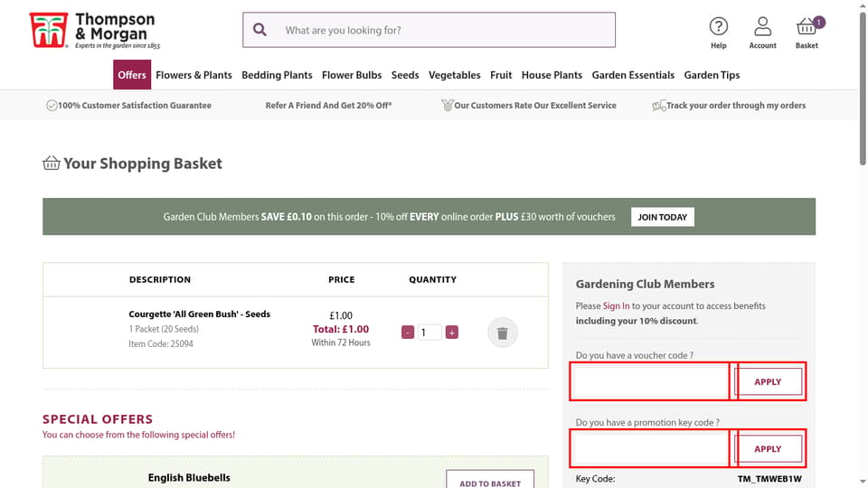Open Garden Essentials menu
Screen dimensions: 868x488
(x=633, y=75)
